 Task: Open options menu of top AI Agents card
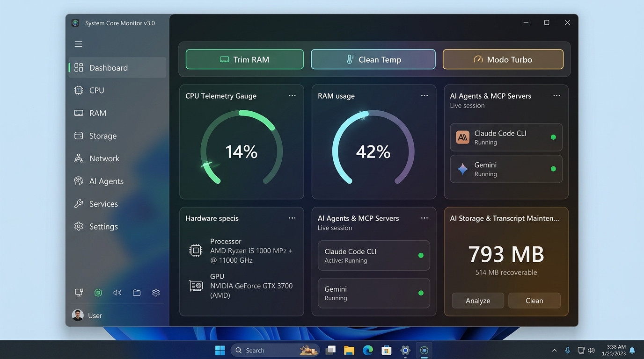point(556,96)
